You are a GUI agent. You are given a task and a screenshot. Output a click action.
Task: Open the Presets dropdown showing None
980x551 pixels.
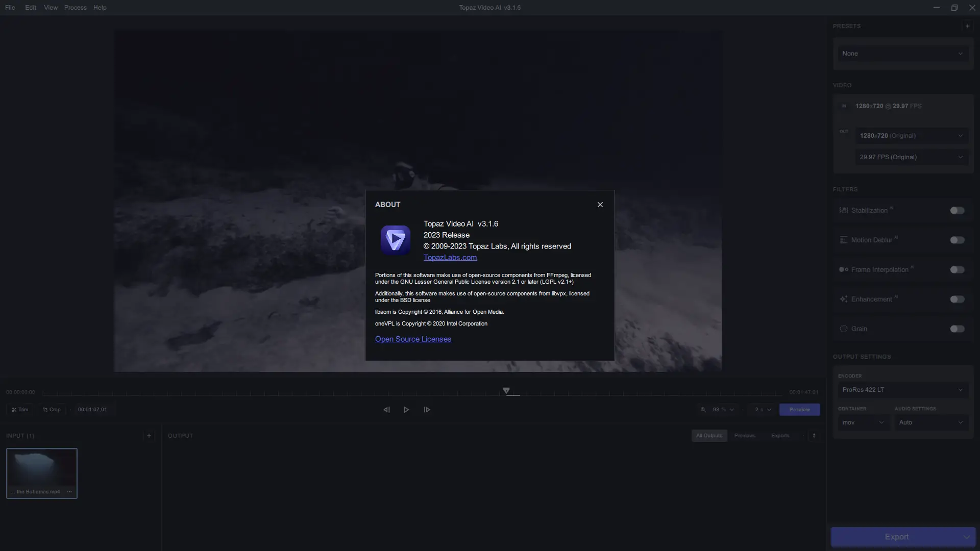(902, 54)
